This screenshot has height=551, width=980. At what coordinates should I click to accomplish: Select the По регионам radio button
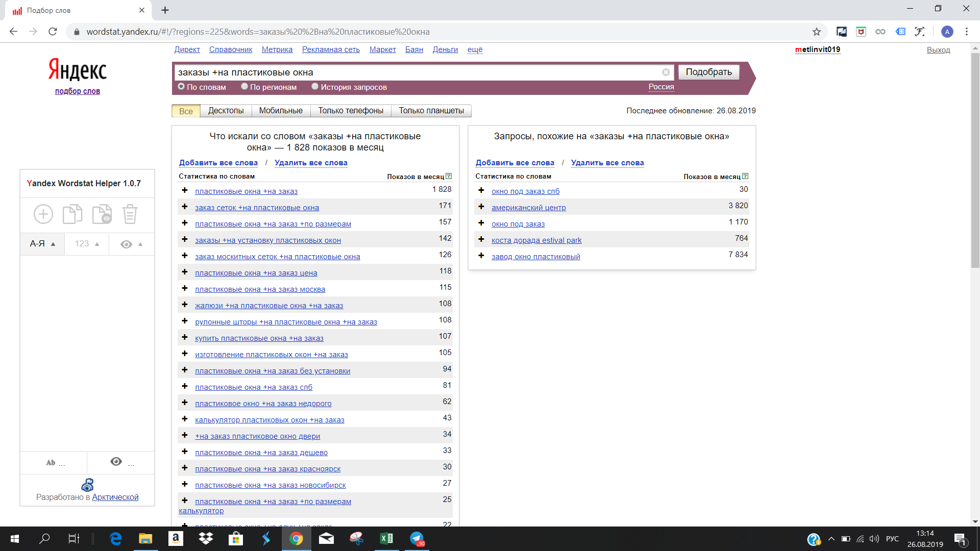pos(244,86)
